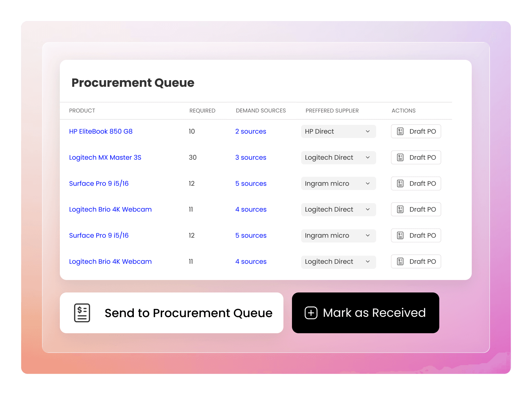
Task: Click the REQUIRED column header
Action: click(202, 111)
